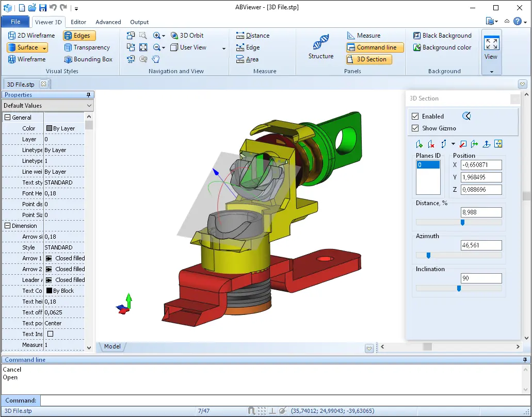Uncheck the Show Gizmo checkbox

click(415, 128)
